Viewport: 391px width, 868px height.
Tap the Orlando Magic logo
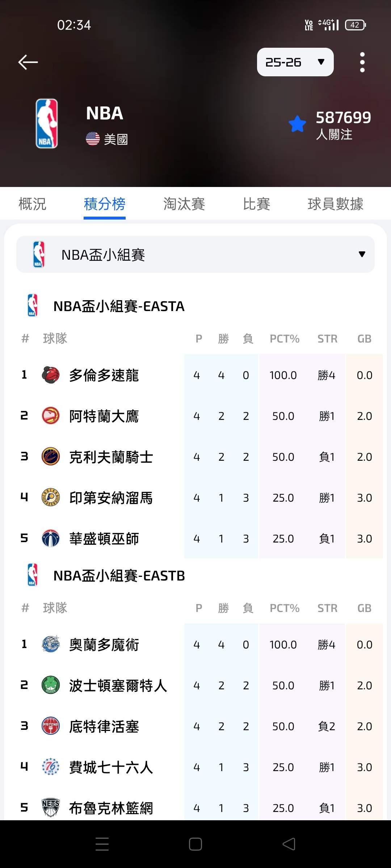[51, 644]
